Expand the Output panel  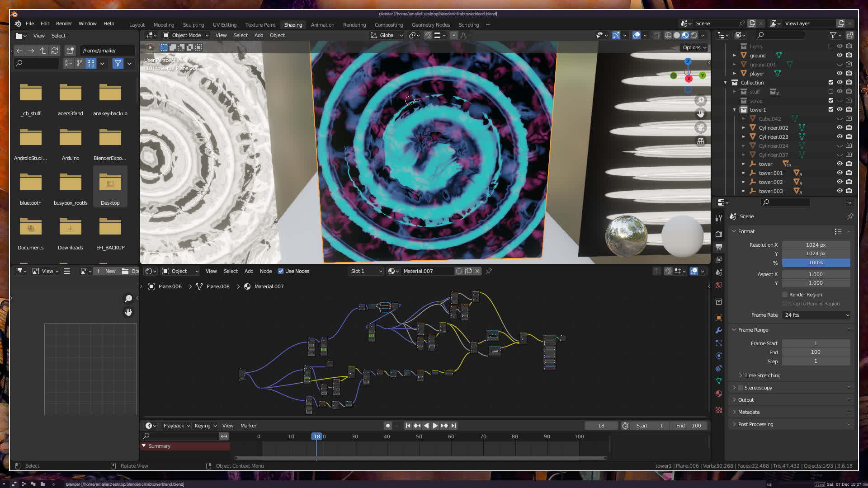coord(746,400)
